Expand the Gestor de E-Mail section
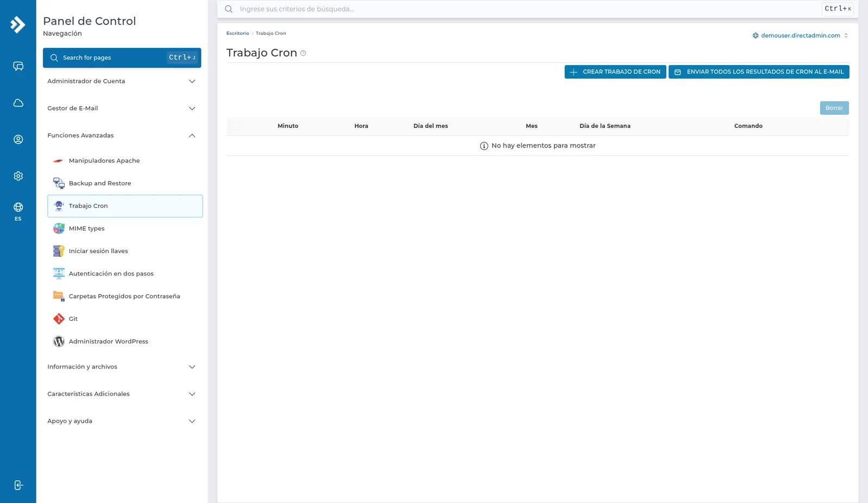This screenshot has width=868, height=503. pyautogui.click(x=122, y=108)
